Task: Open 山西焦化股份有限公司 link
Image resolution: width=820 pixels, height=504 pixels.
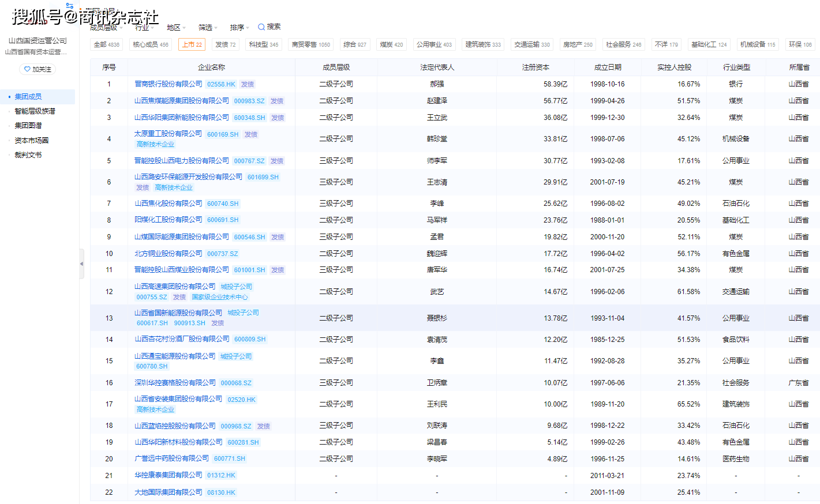Action: (x=169, y=204)
